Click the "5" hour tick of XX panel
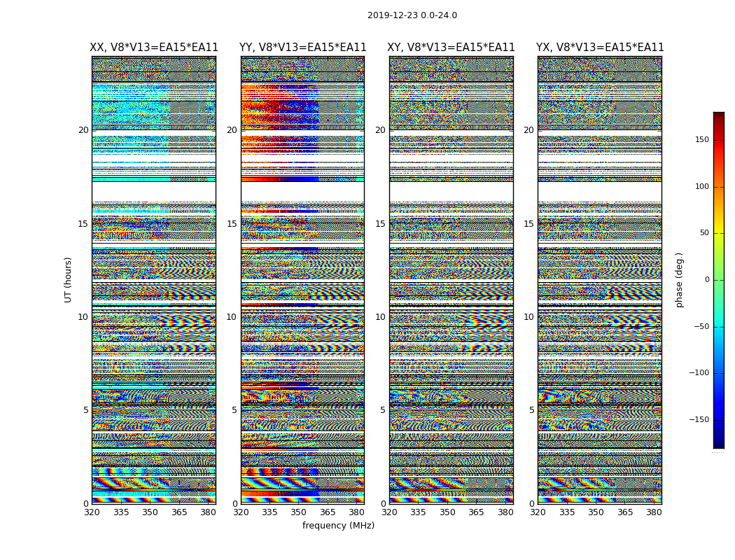 86,410
